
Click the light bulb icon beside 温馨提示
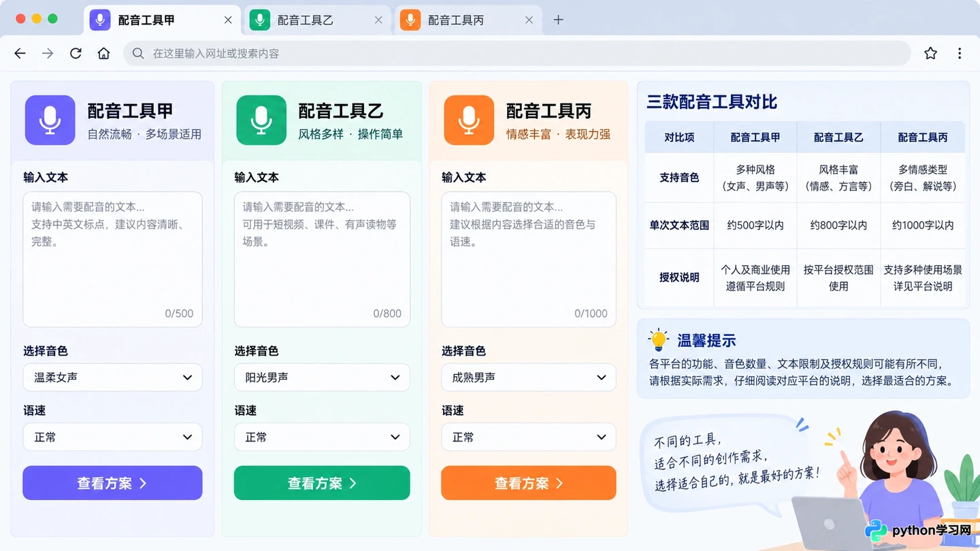659,339
